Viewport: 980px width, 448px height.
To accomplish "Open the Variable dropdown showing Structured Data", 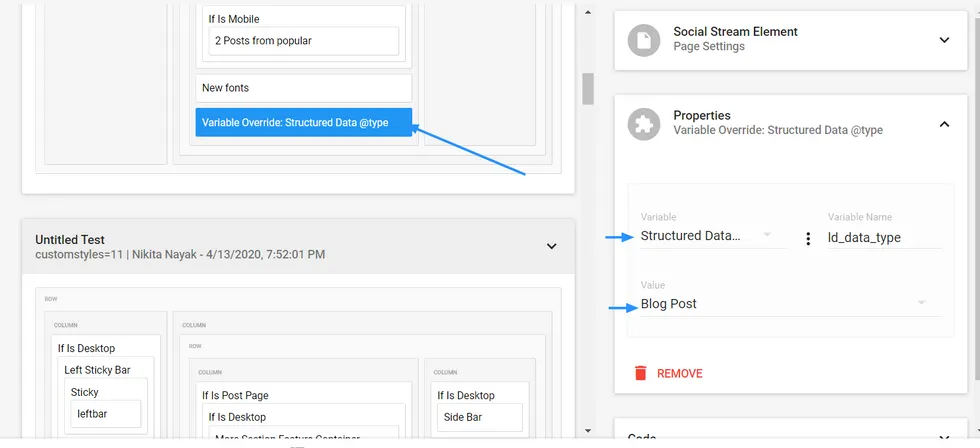I will [706, 236].
